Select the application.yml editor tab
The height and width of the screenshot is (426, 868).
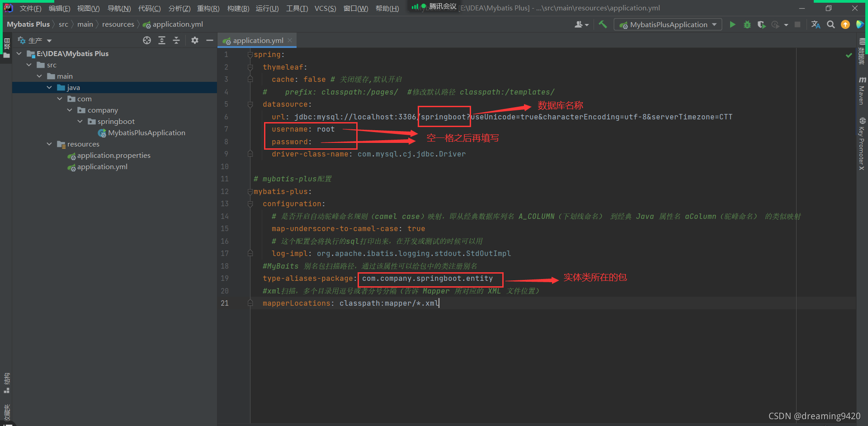tap(256, 40)
